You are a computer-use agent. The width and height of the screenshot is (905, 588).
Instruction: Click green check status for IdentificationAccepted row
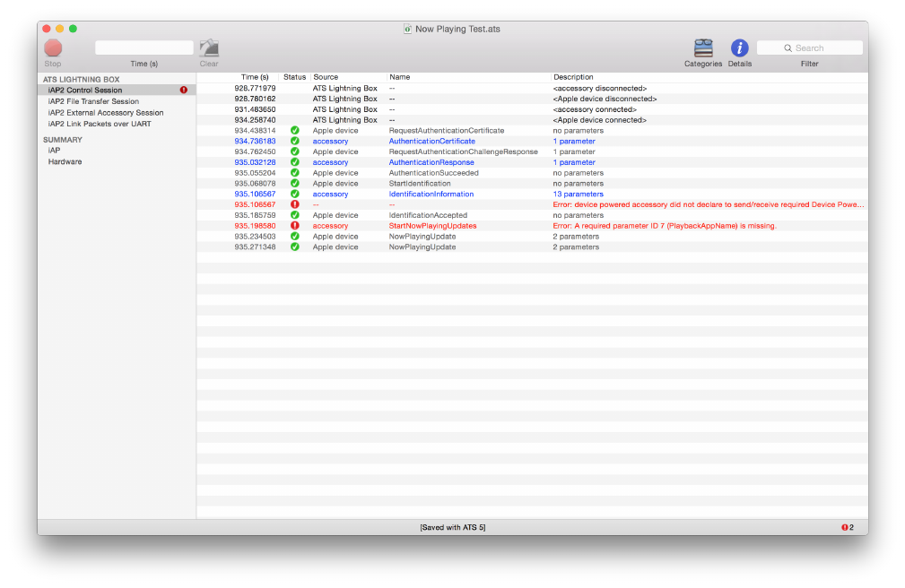coord(295,215)
